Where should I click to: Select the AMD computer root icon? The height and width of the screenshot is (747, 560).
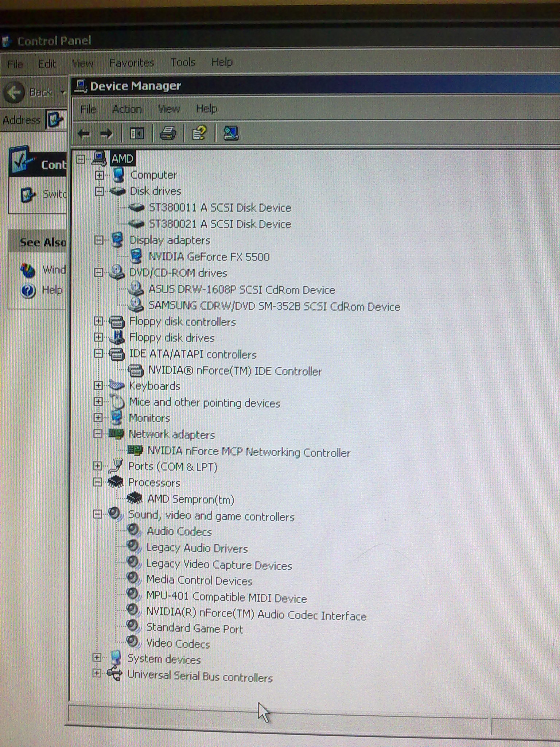point(99,158)
